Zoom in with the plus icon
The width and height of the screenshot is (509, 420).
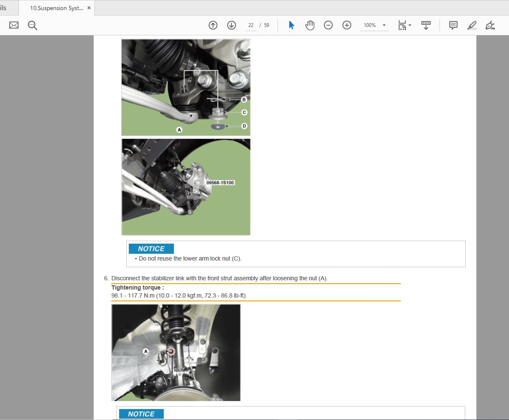[347, 25]
